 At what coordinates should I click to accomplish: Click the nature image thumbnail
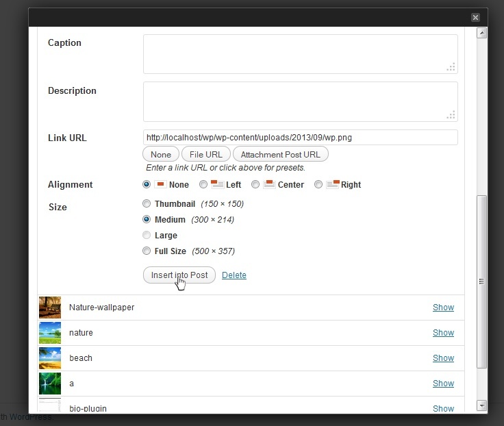50,333
